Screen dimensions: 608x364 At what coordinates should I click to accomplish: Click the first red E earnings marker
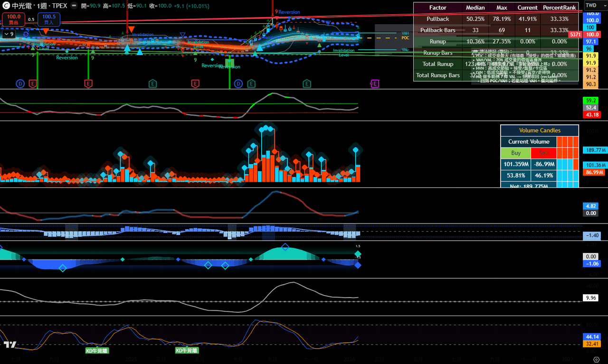33,84
